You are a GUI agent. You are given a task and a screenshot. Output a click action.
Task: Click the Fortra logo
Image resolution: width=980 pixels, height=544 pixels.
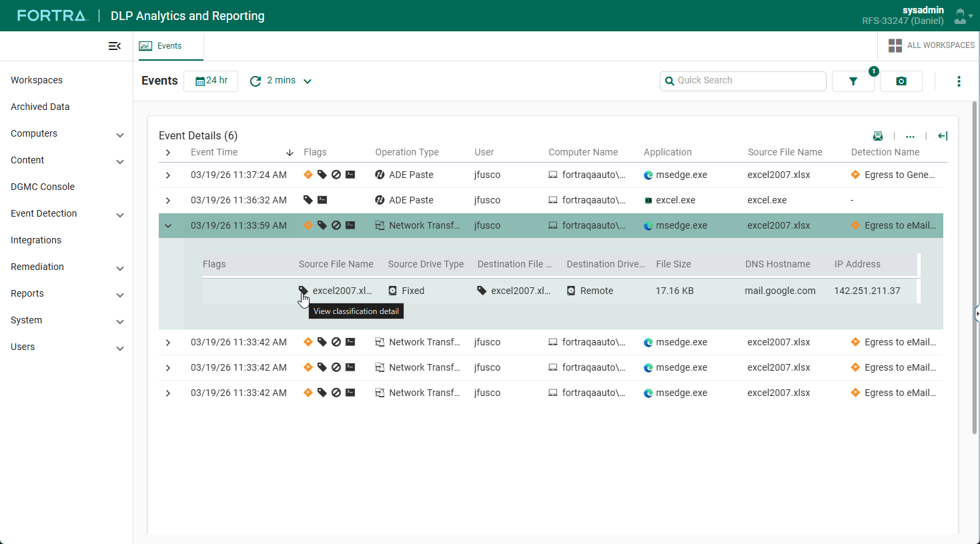click(x=52, y=15)
